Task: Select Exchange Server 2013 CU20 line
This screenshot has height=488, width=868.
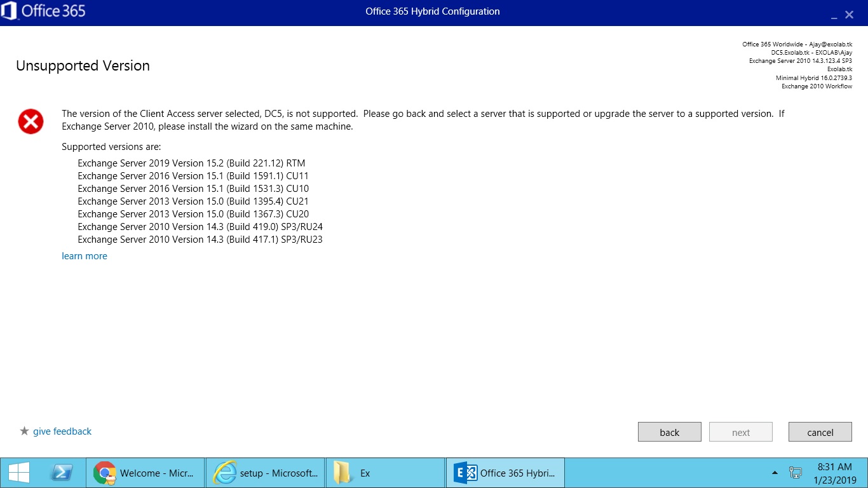Action: click(x=193, y=214)
